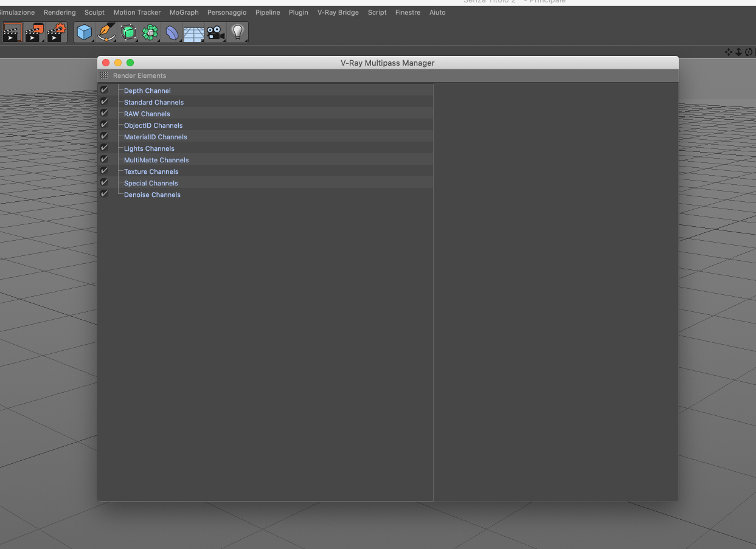This screenshot has height=549, width=756.
Task: Select the ObjectID Channels row
Action: (x=265, y=125)
